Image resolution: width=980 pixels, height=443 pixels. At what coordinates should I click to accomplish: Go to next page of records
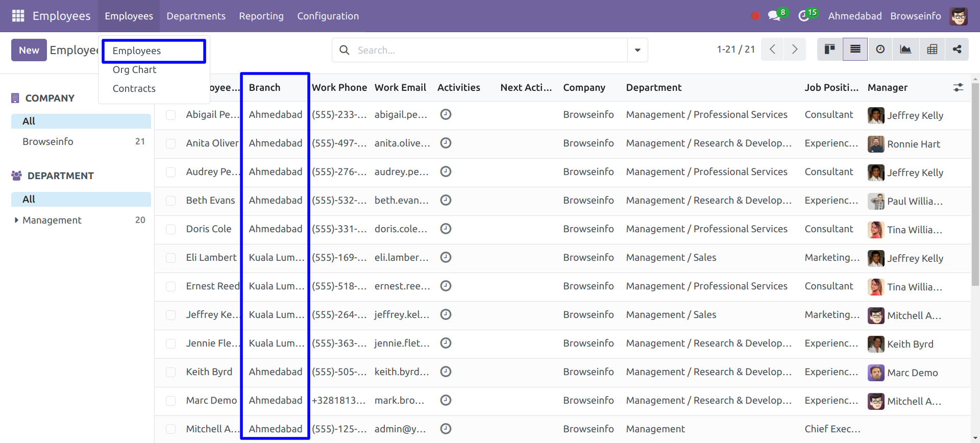795,50
